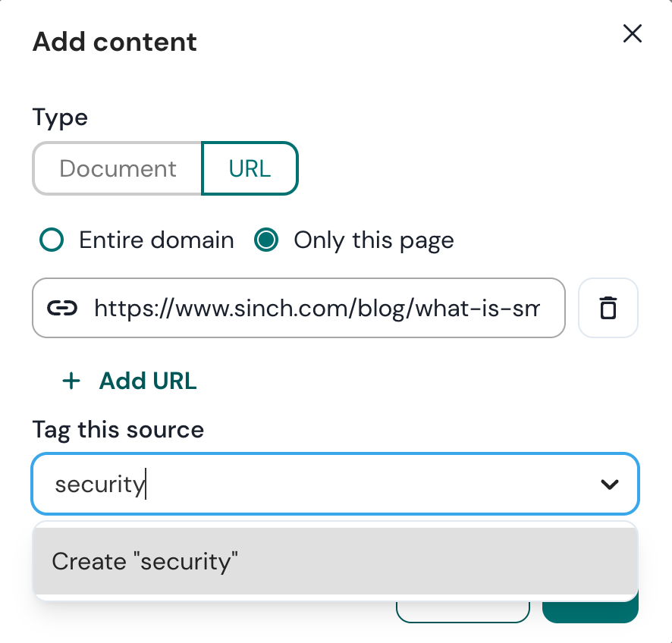Click the plus icon beside Add URL

[x=71, y=381]
